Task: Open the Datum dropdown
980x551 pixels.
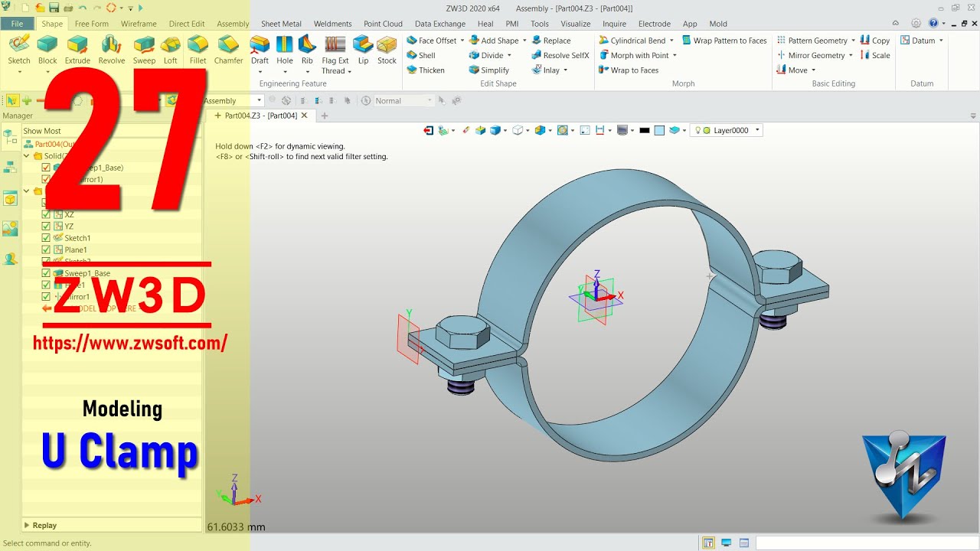Action: (941, 41)
